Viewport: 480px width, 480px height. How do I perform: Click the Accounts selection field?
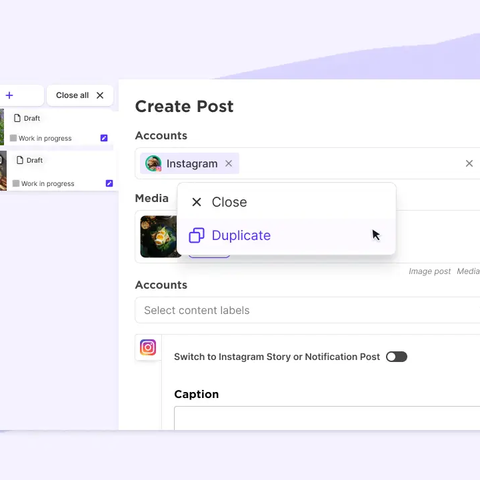click(307, 163)
